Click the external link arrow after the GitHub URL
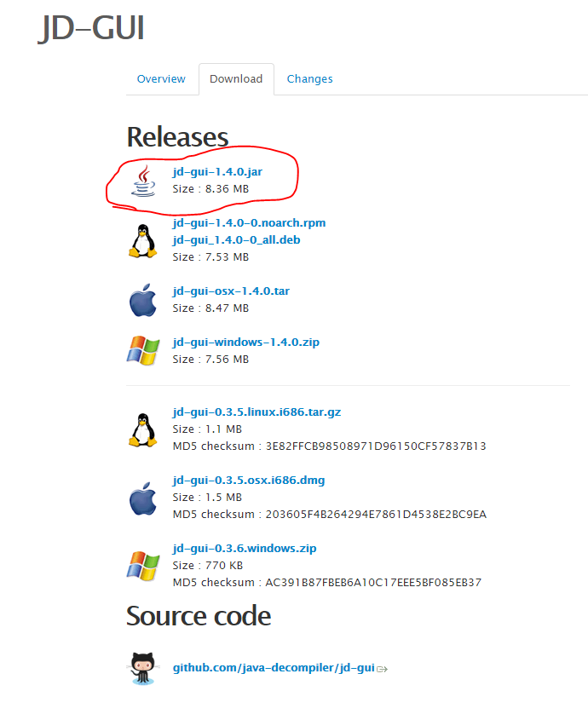The width and height of the screenshot is (588, 714). point(382,669)
